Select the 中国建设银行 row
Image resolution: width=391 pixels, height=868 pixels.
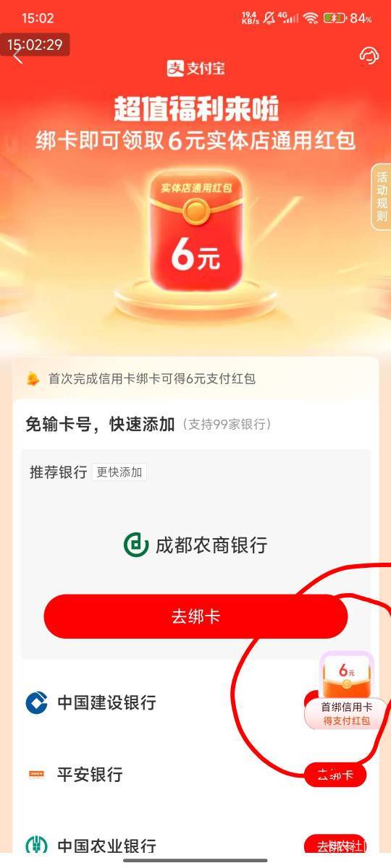click(x=195, y=702)
